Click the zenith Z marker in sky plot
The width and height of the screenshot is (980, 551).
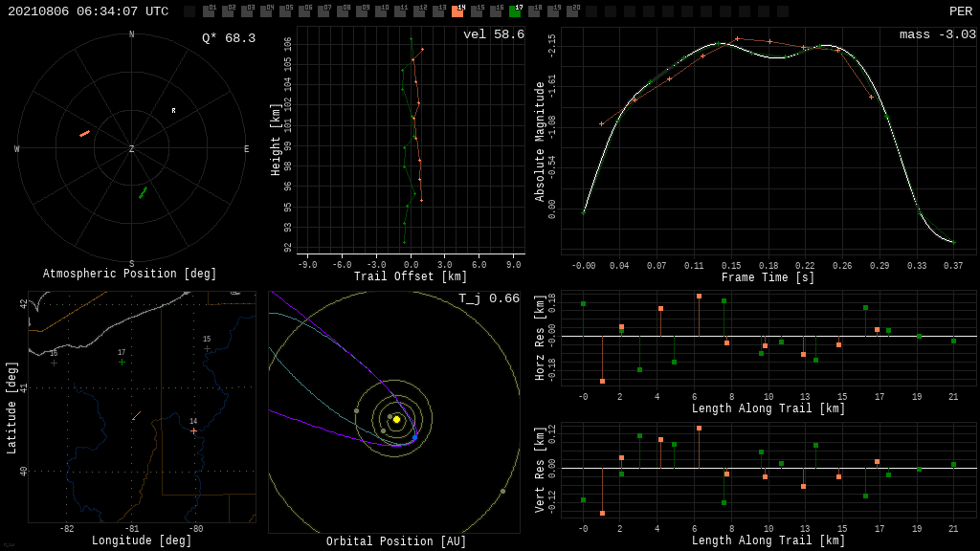coord(131,149)
